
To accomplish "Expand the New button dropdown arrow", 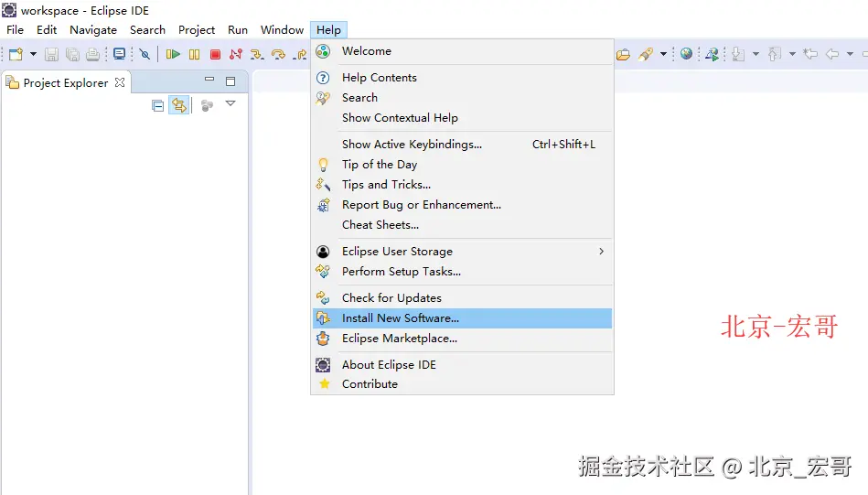I will coord(33,54).
